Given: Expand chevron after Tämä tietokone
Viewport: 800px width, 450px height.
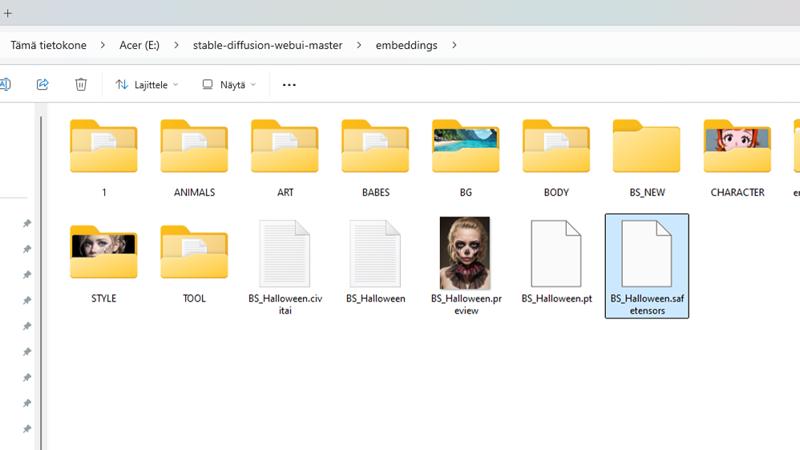Looking at the screenshot, I should point(103,45).
